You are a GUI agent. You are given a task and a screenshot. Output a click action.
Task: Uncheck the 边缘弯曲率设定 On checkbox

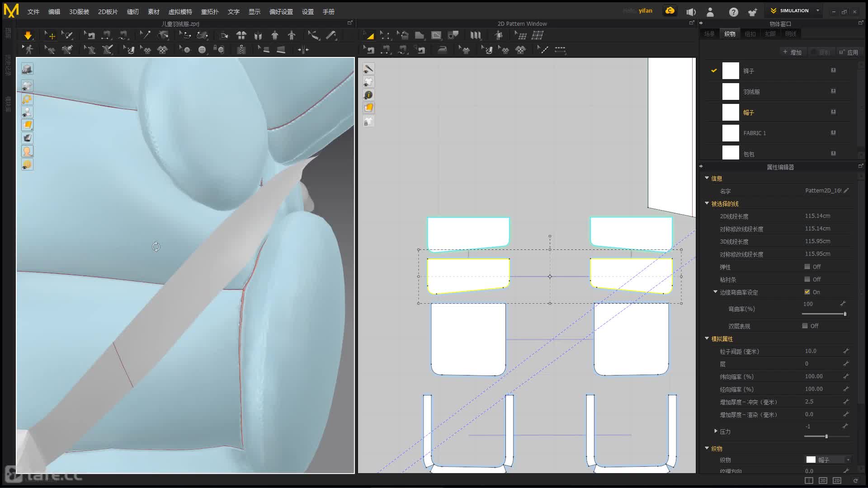pos(807,292)
